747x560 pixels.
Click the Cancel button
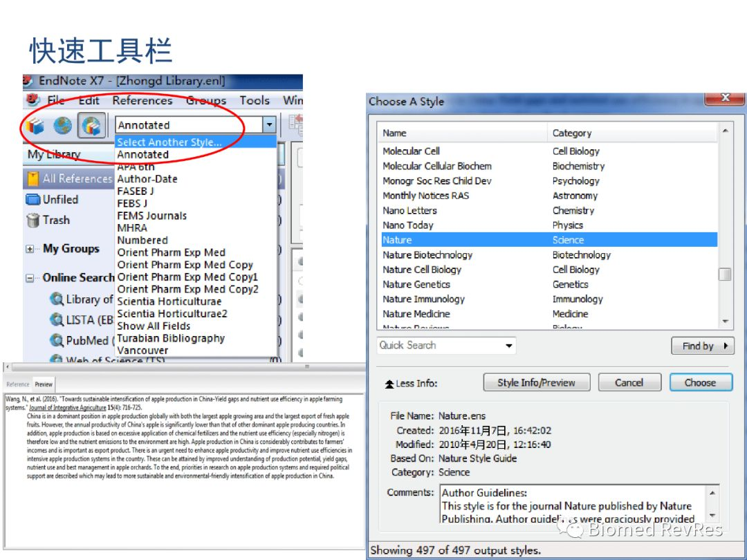[629, 382]
